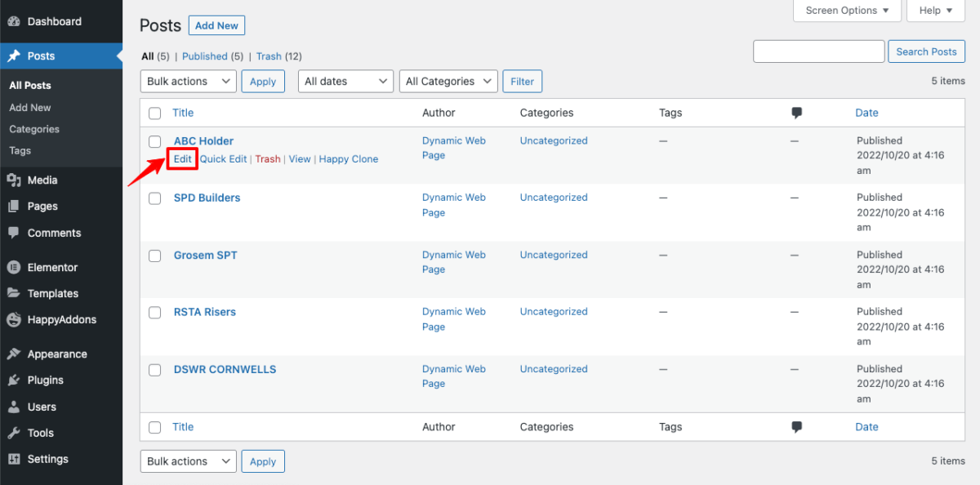The image size is (980, 485).
Task: Click Edit link under ABC Holder
Action: [x=182, y=159]
